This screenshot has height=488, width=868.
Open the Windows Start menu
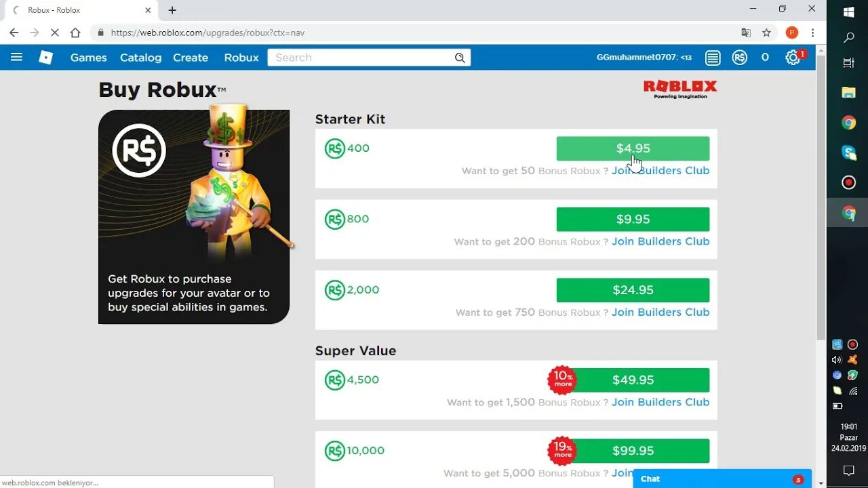pos(848,12)
